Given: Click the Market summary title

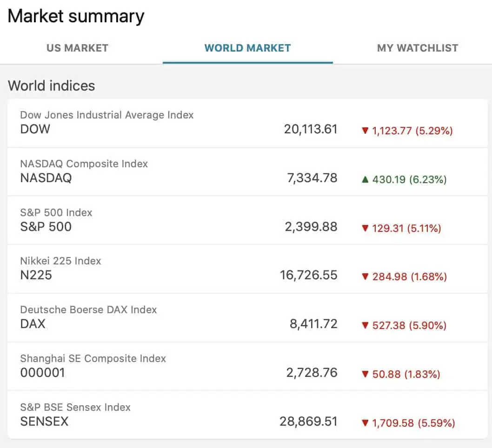Looking at the screenshot, I should click(x=76, y=16).
